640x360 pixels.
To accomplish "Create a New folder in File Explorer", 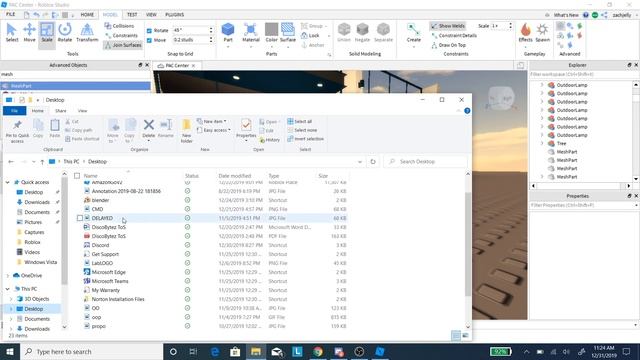I will [187, 131].
